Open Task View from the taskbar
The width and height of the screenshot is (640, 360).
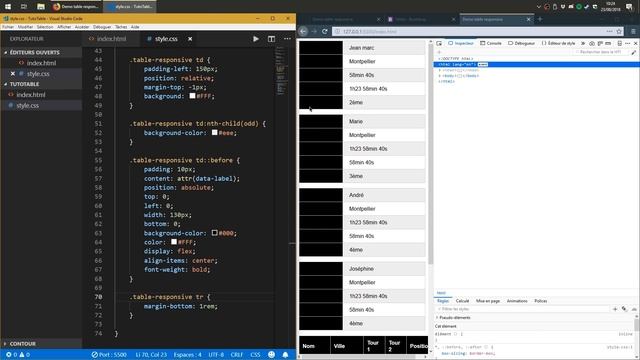(x=24, y=7)
